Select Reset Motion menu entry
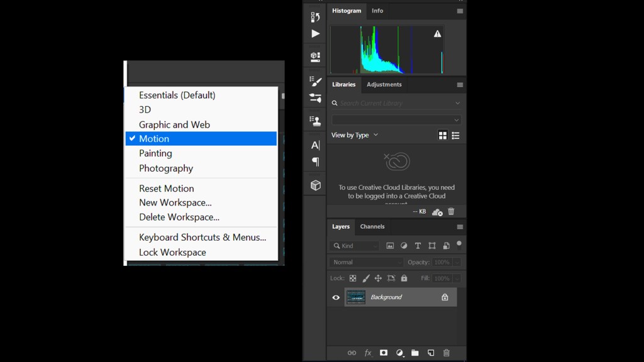 (167, 189)
